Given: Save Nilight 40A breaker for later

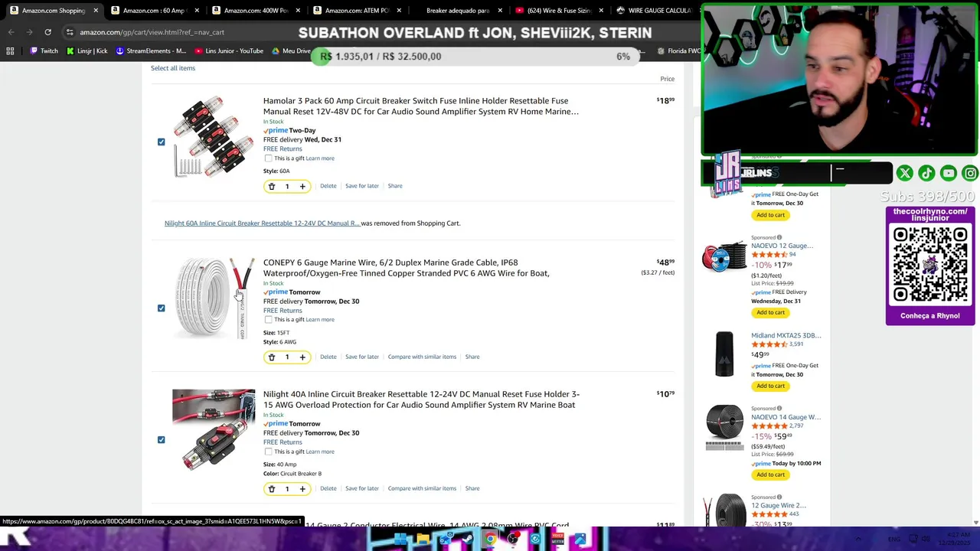Looking at the screenshot, I should [362, 488].
